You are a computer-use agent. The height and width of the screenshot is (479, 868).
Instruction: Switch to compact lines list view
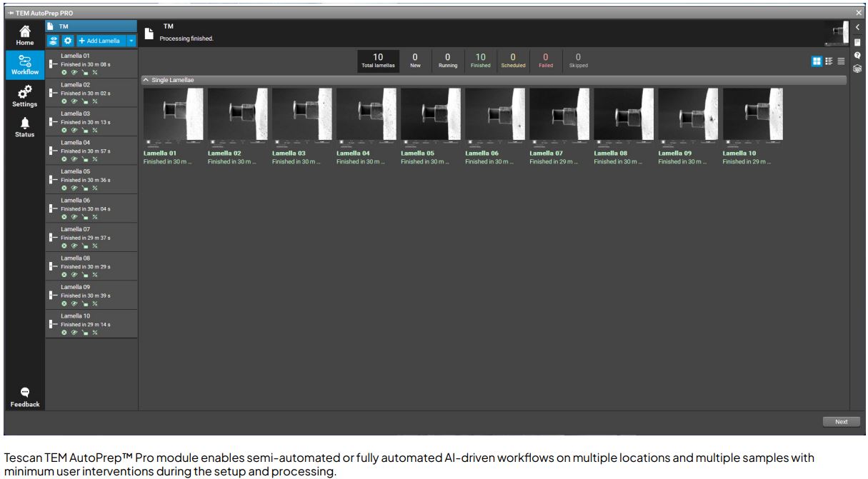click(x=841, y=61)
